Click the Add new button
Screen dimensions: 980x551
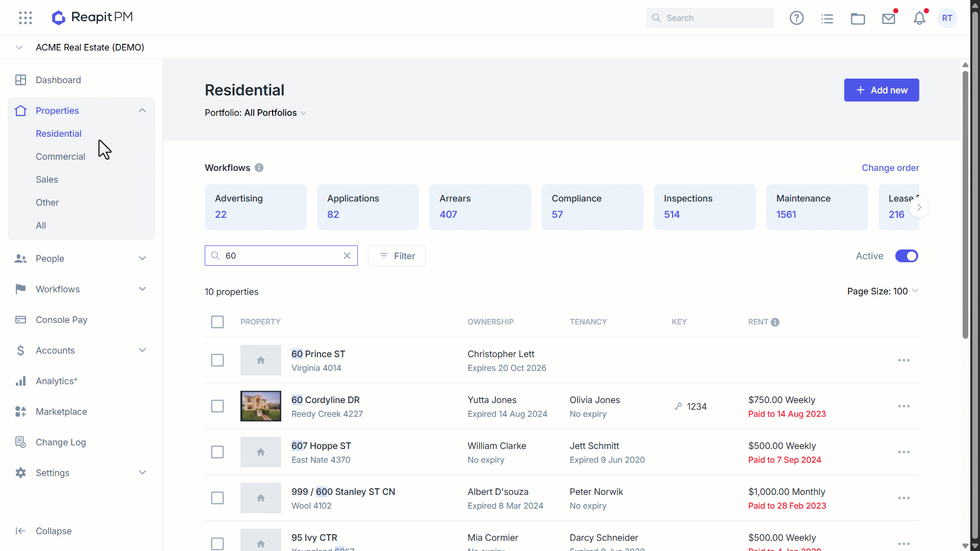coord(881,90)
